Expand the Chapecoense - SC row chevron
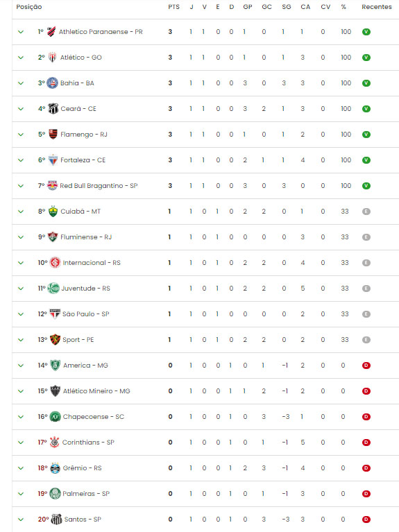 tap(21, 417)
